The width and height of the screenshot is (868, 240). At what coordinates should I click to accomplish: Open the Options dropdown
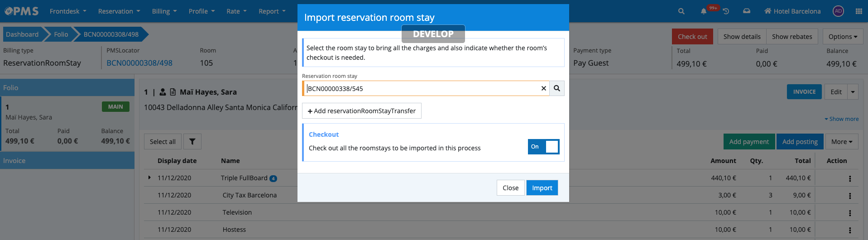click(842, 37)
